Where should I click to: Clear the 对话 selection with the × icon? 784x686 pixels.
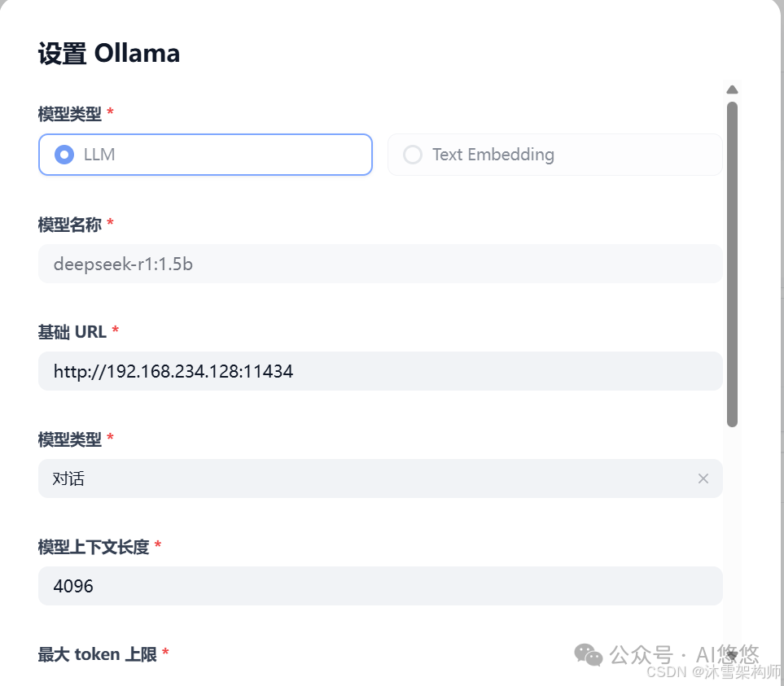(703, 478)
